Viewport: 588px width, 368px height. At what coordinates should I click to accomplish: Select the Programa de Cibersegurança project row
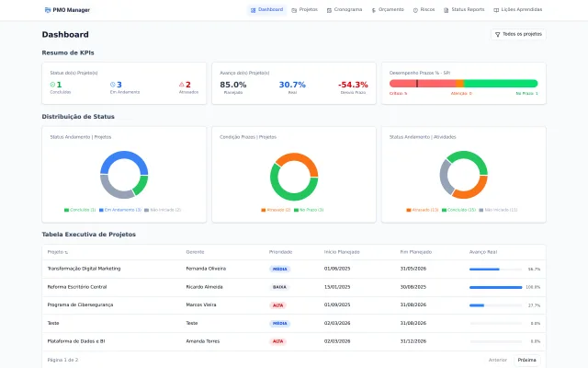294,305
